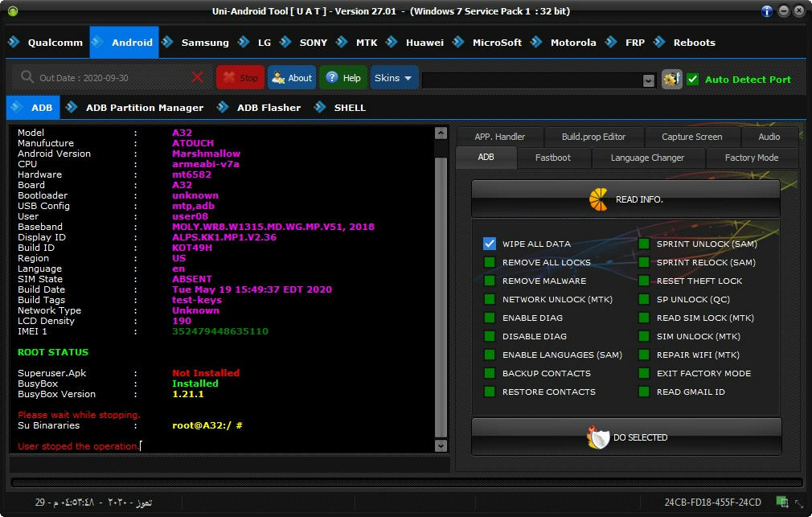Switch to the Factory Mode tab
The height and width of the screenshot is (517, 812).
point(752,158)
